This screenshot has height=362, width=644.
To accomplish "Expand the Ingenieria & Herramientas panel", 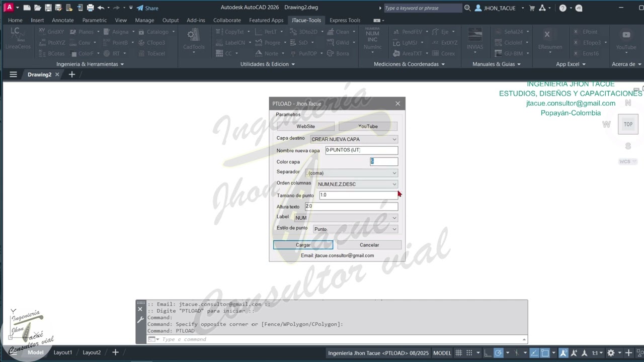I will pos(90,64).
